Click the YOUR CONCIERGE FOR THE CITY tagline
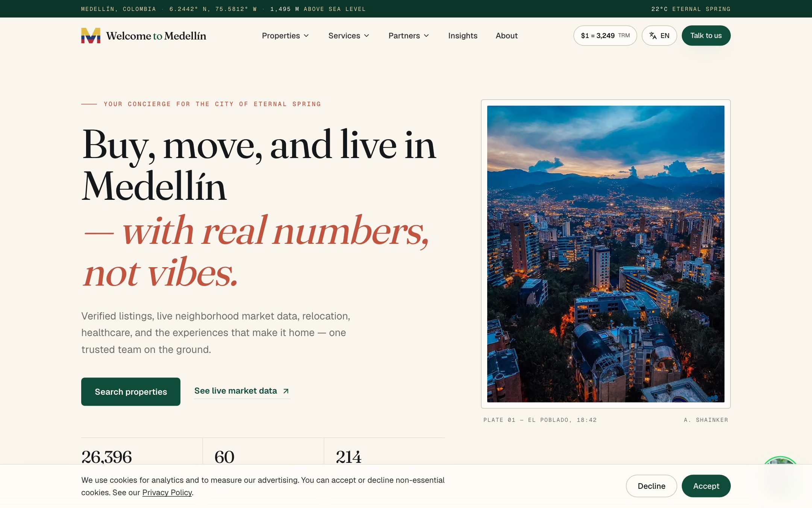The image size is (812, 508). tap(212, 104)
